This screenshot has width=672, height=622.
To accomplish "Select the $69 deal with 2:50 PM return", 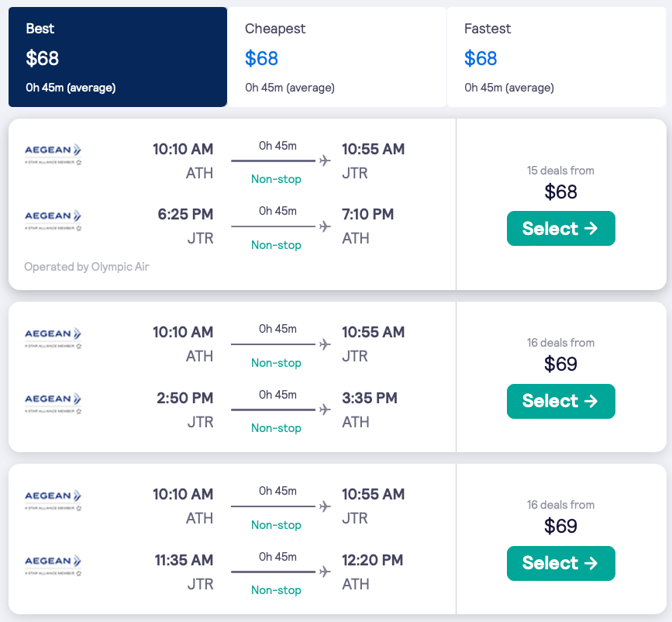I will pos(560,401).
